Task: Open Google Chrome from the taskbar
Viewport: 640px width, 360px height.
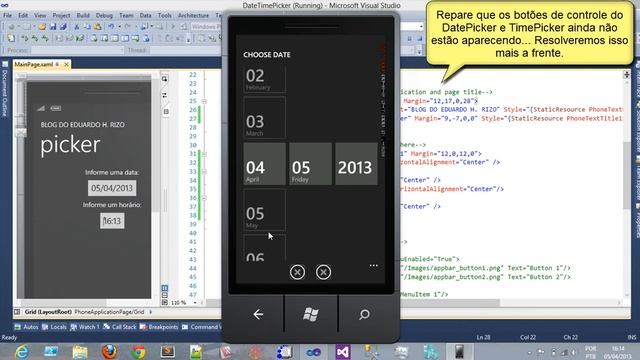Action: tap(138, 351)
